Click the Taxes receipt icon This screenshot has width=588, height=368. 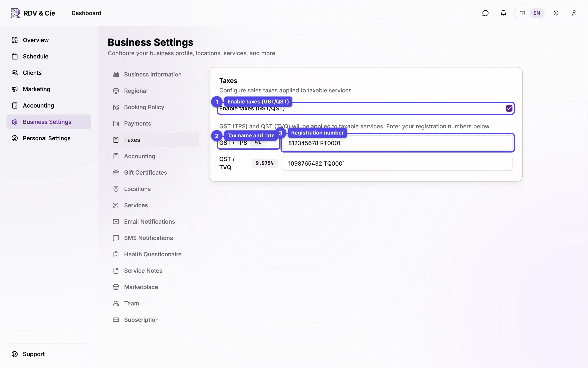coord(116,140)
